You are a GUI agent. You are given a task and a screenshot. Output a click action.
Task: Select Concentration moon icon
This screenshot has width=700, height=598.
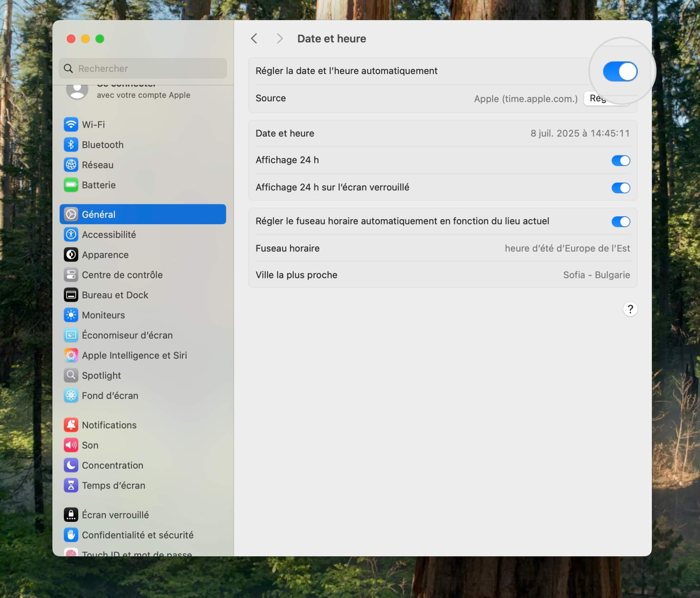tap(71, 465)
